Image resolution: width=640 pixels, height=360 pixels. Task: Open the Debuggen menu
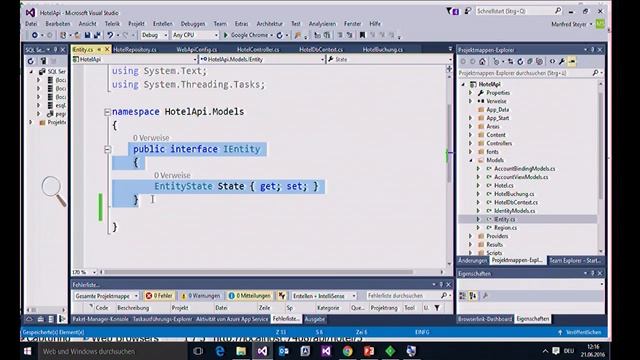(193, 24)
